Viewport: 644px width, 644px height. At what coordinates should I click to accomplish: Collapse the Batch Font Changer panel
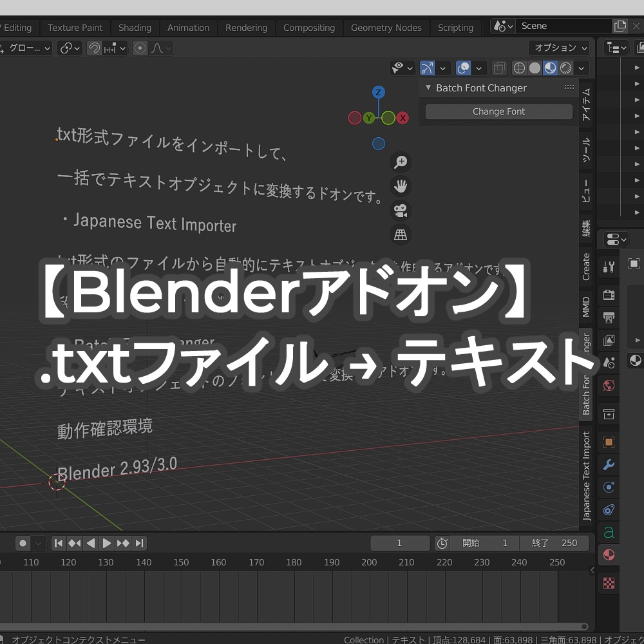pyautogui.click(x=428, y=88)
